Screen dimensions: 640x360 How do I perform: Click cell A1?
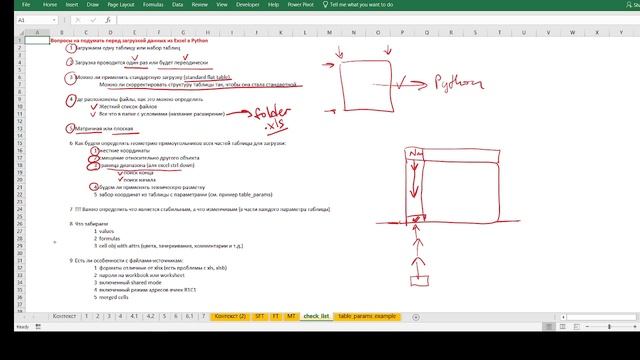37,40
